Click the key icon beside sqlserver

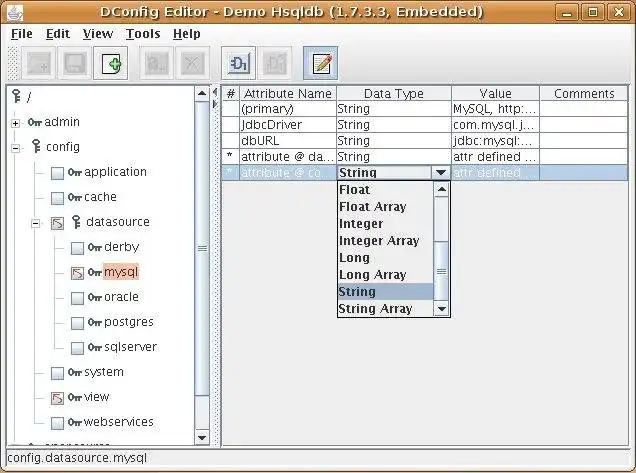[95, 348]
